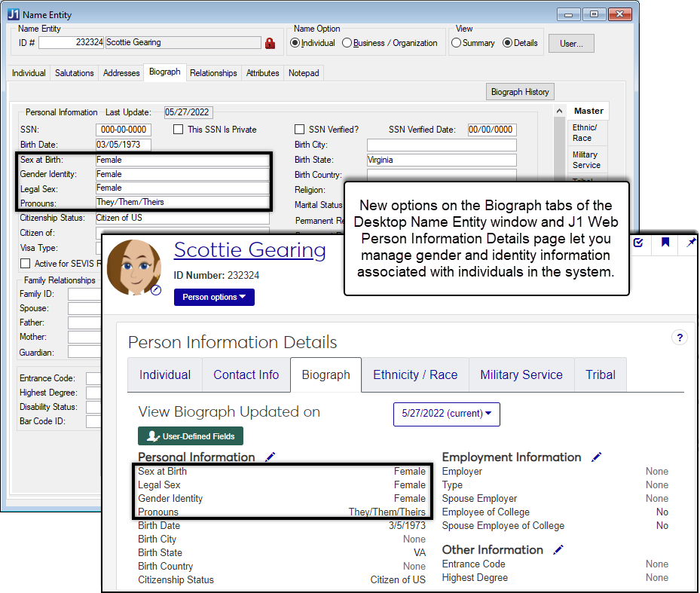700x593 pixels.
Task: Open the Scottie Gearing name link
Action: coord(249,250)
